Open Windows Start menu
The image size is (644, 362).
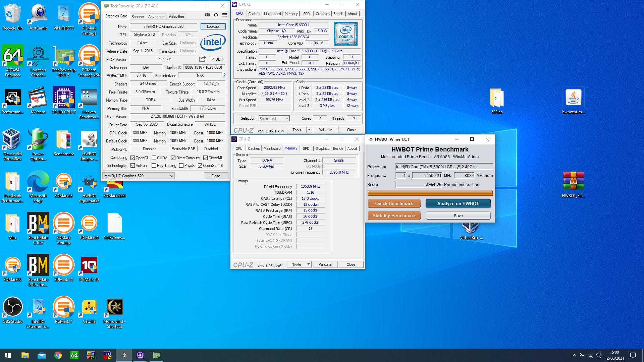pyautogui.click(x=8, y=355)
